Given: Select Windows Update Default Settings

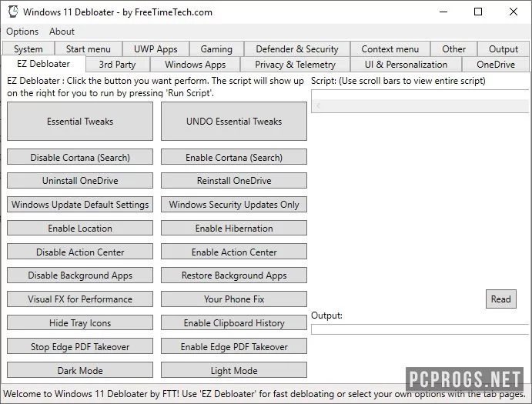Looking at the screenshot, I should 80,204.
